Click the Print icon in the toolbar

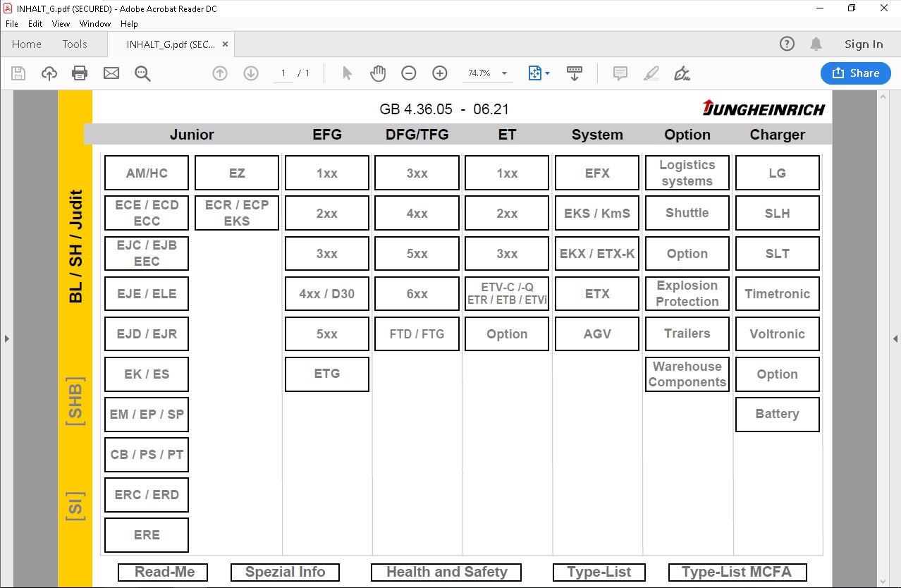click(x=79, y=73)
